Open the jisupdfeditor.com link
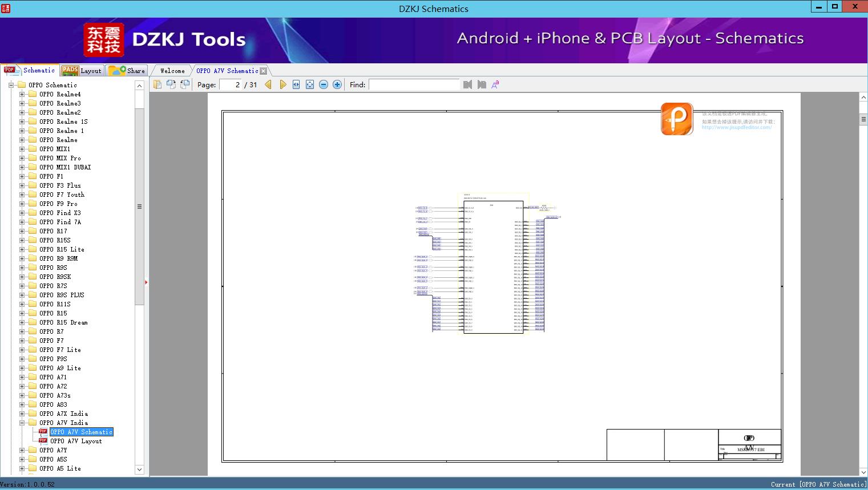 tap(737, 127)
